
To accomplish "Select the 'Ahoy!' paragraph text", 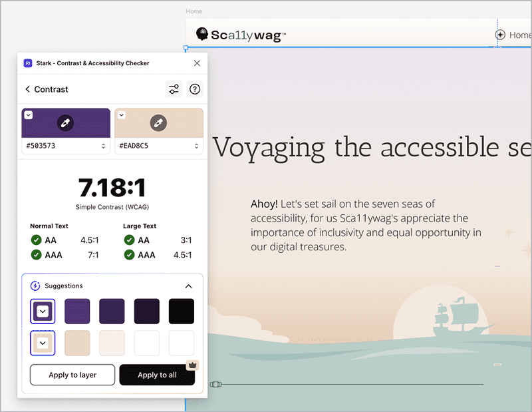I will coord(366,225).
